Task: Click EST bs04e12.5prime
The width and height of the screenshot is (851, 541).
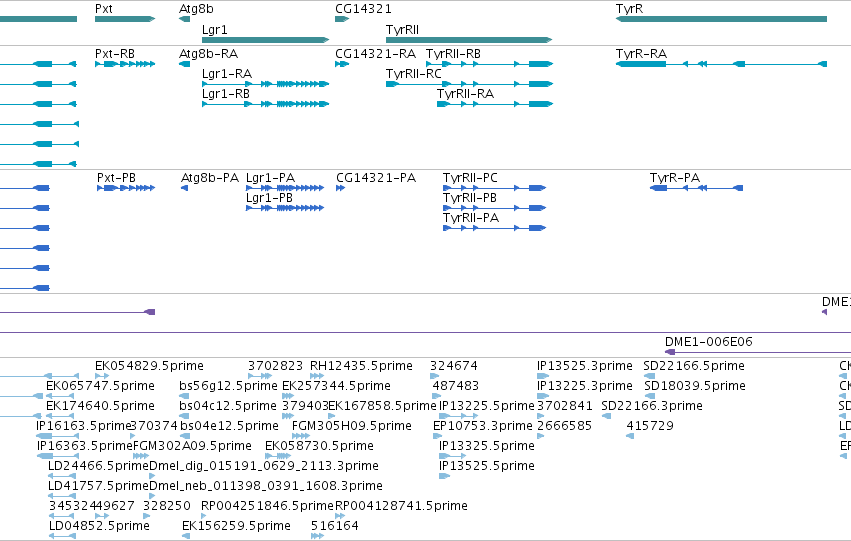Action: (229, 426)
